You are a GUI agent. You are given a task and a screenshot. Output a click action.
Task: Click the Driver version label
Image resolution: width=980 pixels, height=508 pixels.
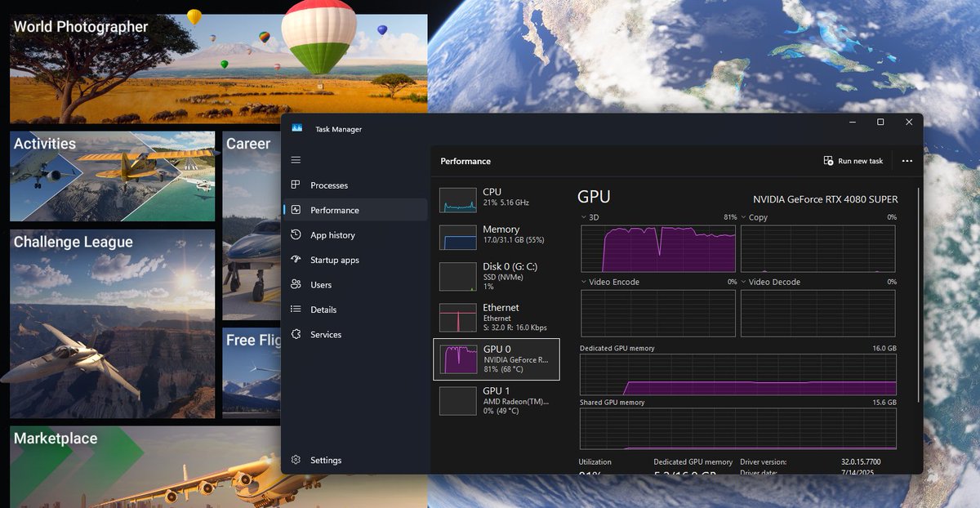pyautogui.click(x=764, y=462)
